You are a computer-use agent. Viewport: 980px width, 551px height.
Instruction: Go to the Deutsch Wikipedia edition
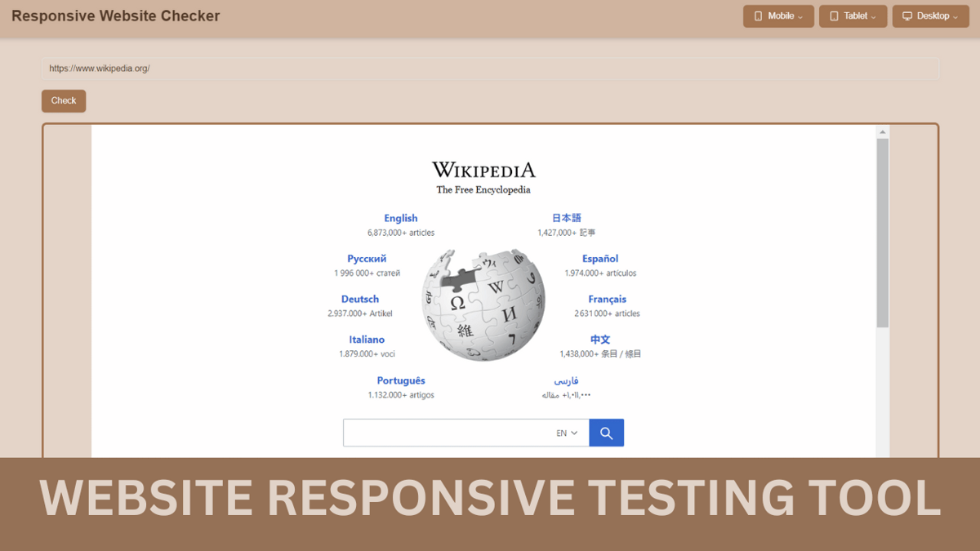point(360,299)
